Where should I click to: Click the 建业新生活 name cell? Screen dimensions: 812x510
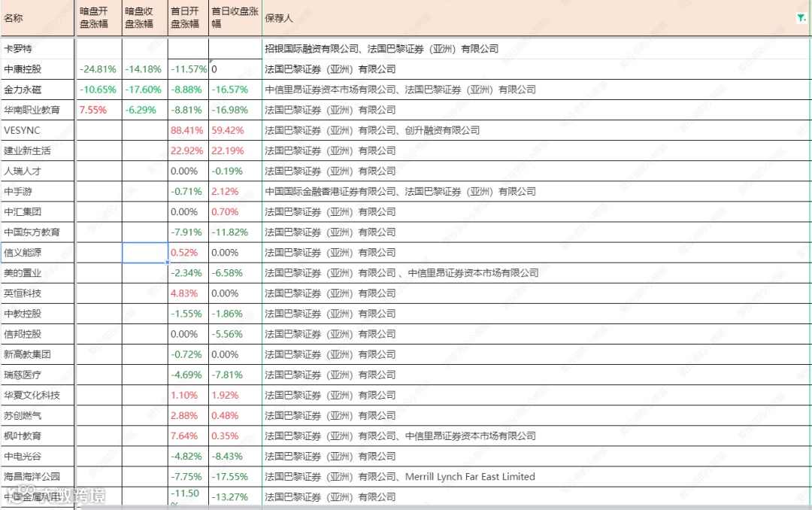coord(38,151)
